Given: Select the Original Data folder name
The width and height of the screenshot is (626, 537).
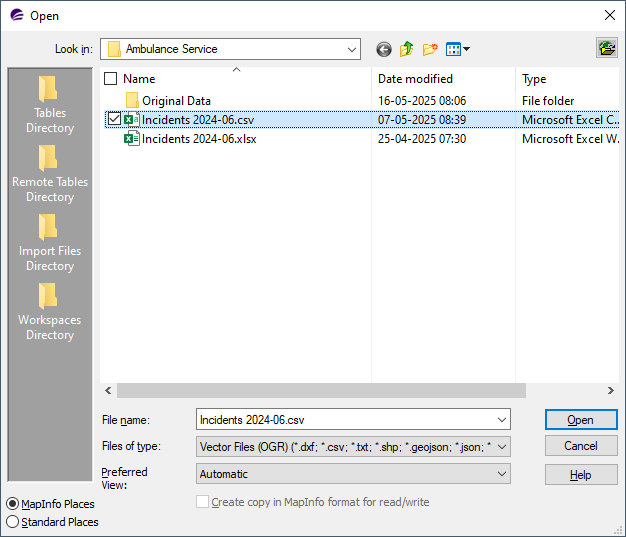Looking at the screenshot, I should pos(176,101).
